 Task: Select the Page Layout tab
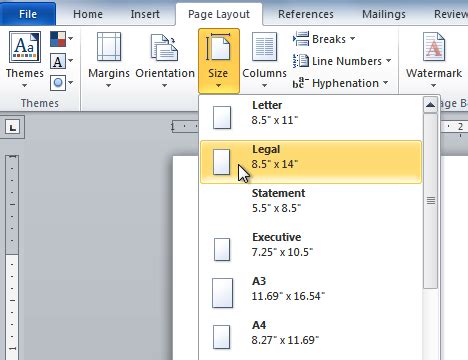219,14
